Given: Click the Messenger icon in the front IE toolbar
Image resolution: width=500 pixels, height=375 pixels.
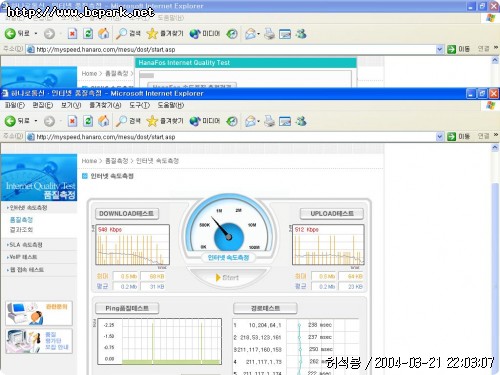Looking at the screenshot, I should pyautogui.click(x=301, y=121).
